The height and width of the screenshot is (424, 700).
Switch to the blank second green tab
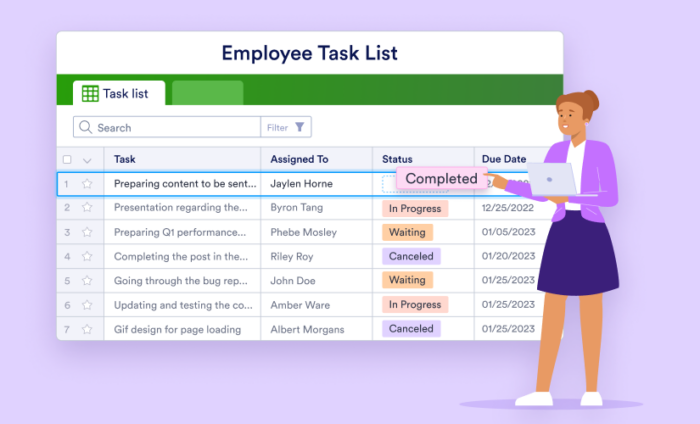208,93
